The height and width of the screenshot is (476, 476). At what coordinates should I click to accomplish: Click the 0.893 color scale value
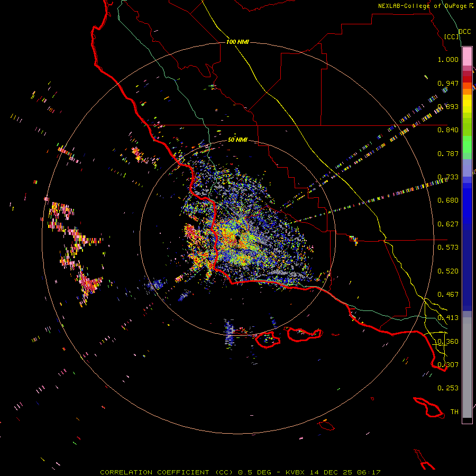(448, 106)
